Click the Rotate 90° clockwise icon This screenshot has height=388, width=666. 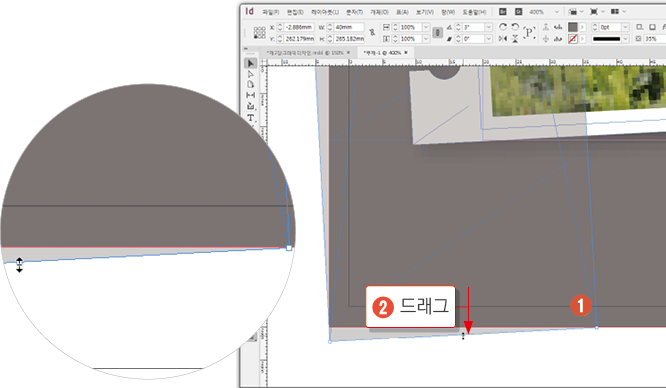point(503,27)
